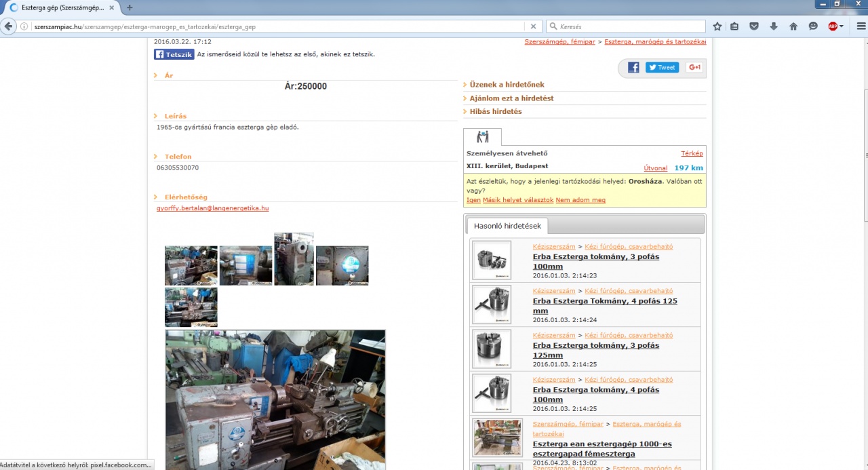Go to the home page icon

tap(793, 26)
